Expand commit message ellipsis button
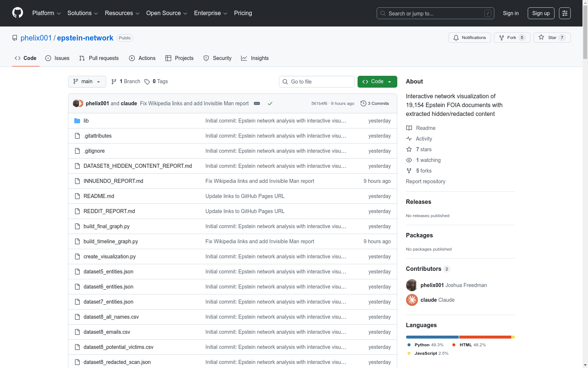This screenshot has width=588, height=368. pos(257,103)
